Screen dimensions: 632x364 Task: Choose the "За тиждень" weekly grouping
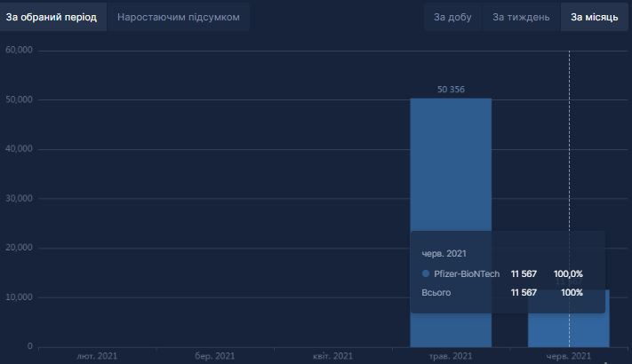(x=521, y=17)
